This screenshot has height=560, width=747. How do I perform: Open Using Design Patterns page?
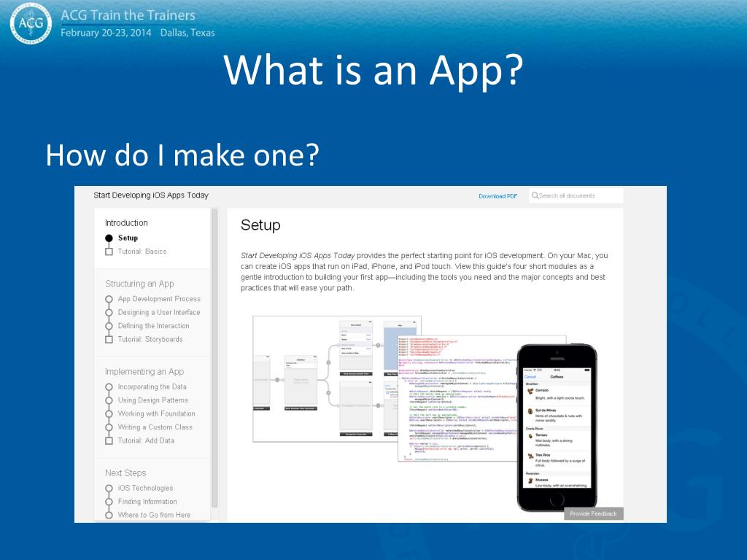point(153,400)
